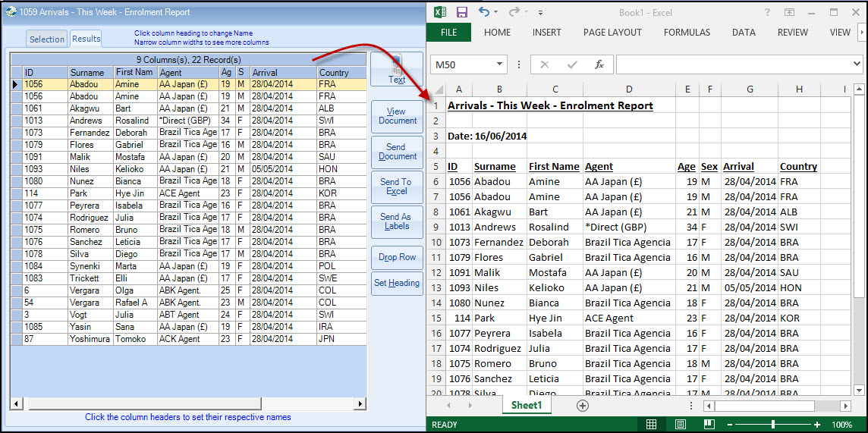The height and width of the screenshot is (433, 868).
Task: Click the Agent column heading in results
Action: (187, 73)
